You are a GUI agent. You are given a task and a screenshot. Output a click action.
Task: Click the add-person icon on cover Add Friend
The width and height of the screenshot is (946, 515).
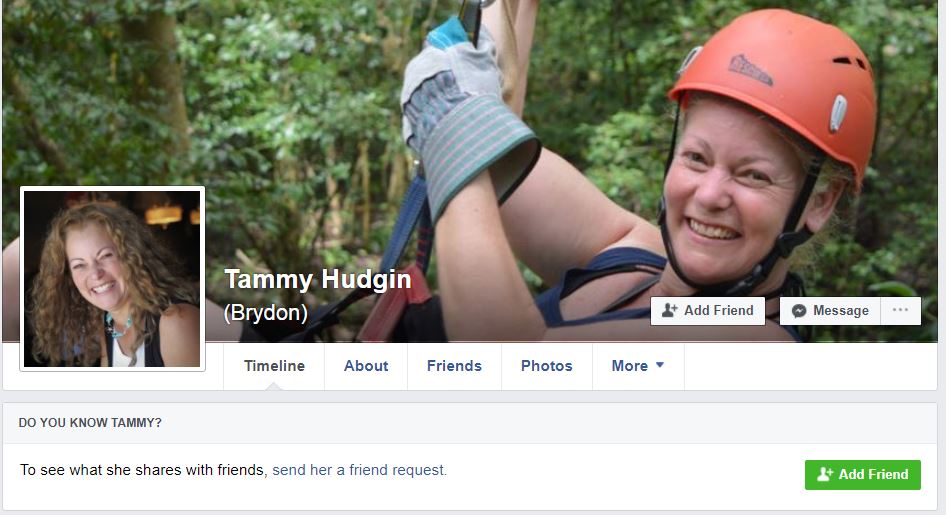[x=669, y=310]
